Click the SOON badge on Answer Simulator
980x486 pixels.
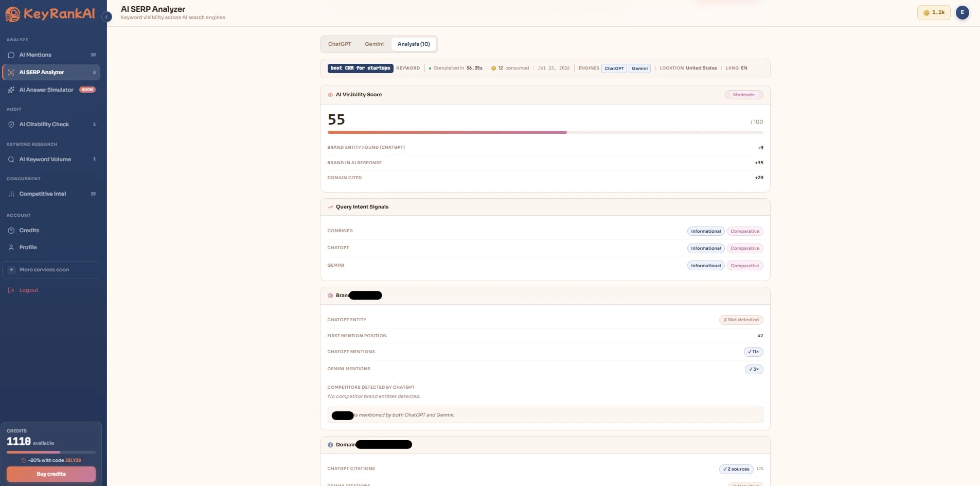click(87, 90)
